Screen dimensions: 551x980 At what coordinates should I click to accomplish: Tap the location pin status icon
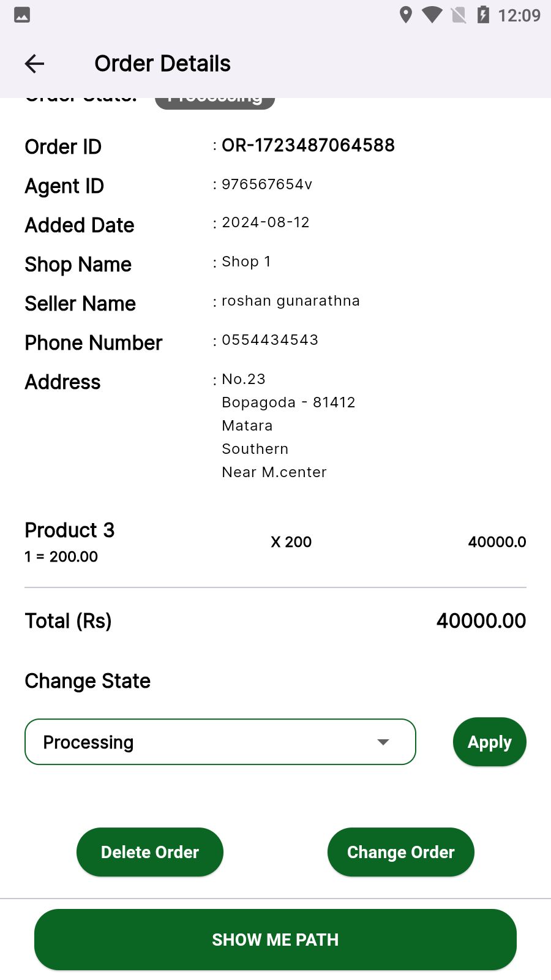pyautogui.click(x=405, y=15)
